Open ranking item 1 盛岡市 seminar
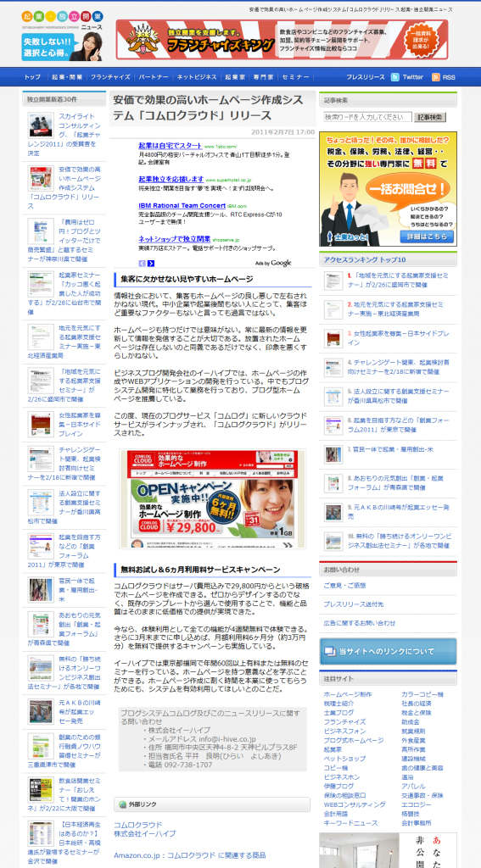This screenshot has width=481, height=868. [398, 280]
